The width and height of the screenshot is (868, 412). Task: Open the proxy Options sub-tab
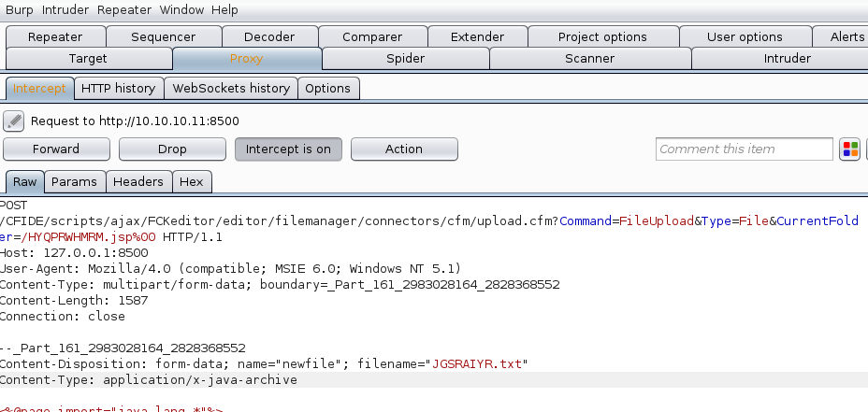(x=327, y=89)
